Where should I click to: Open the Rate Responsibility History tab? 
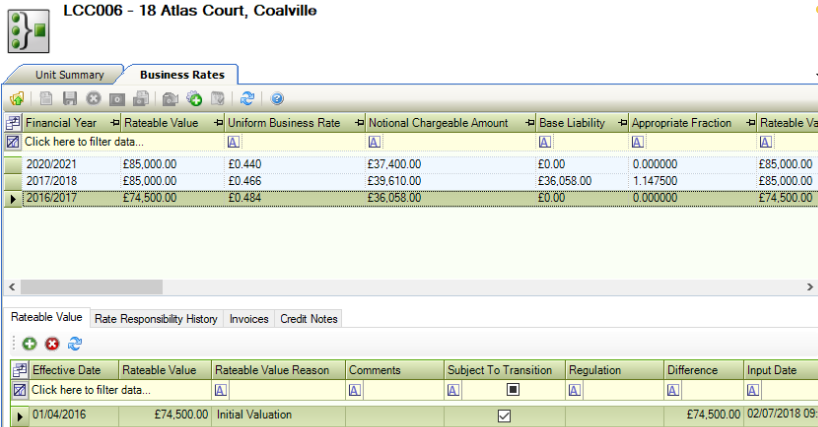[155, 319]
